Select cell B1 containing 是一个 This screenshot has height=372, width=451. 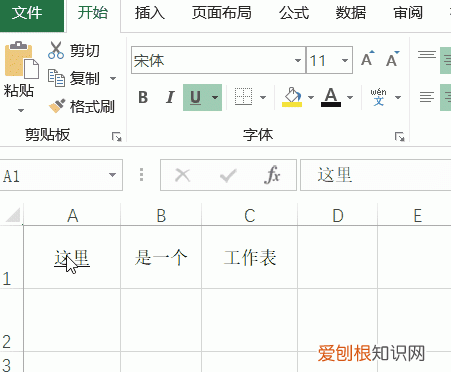coord(161,257)
